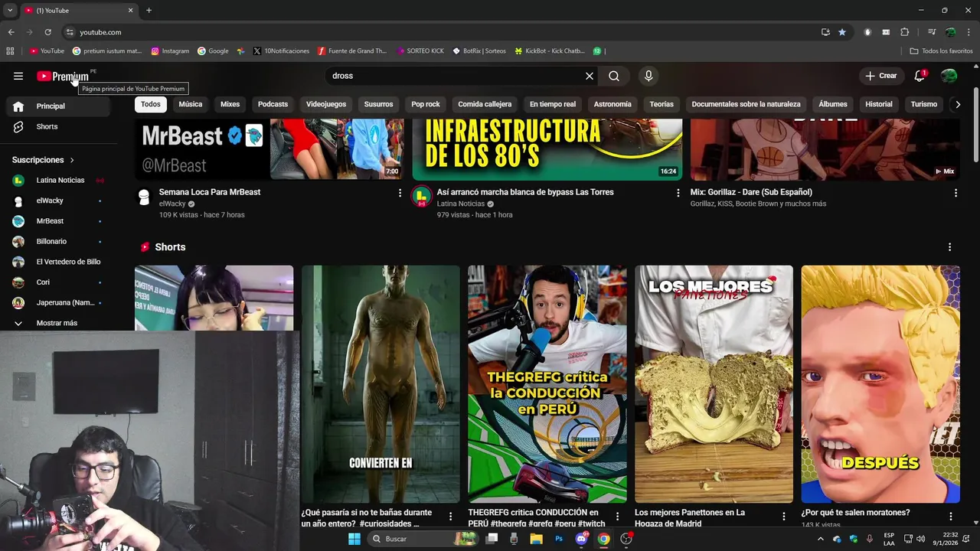
Task: Select the Historial filter chip
Action: [879, 104]
